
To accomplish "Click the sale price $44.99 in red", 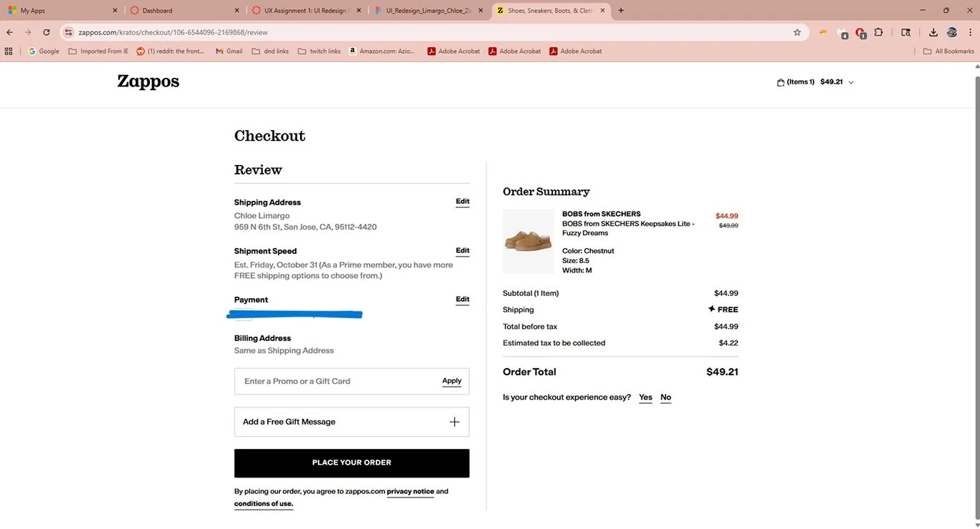I will 726,216.
